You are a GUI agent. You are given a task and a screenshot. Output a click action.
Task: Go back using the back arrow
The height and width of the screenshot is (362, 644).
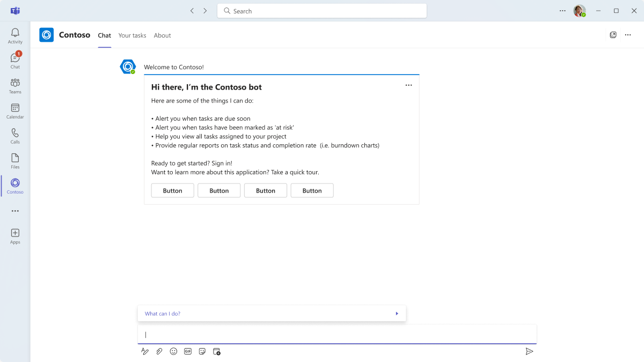(192, 11)
